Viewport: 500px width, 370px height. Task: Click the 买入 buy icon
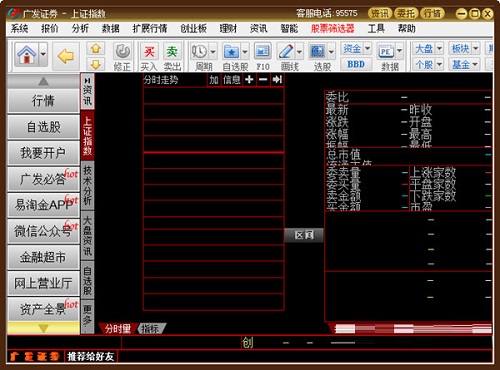click(149, 52)
